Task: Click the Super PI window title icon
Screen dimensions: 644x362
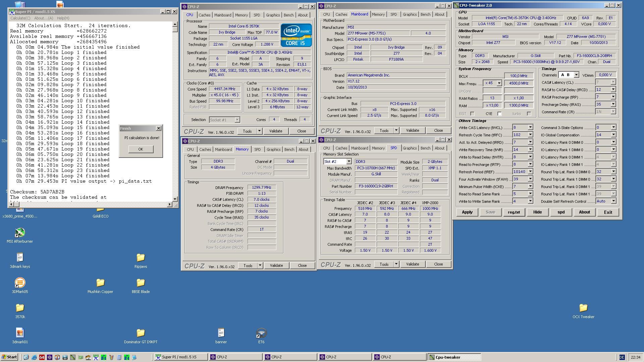Action: point(12,12)
